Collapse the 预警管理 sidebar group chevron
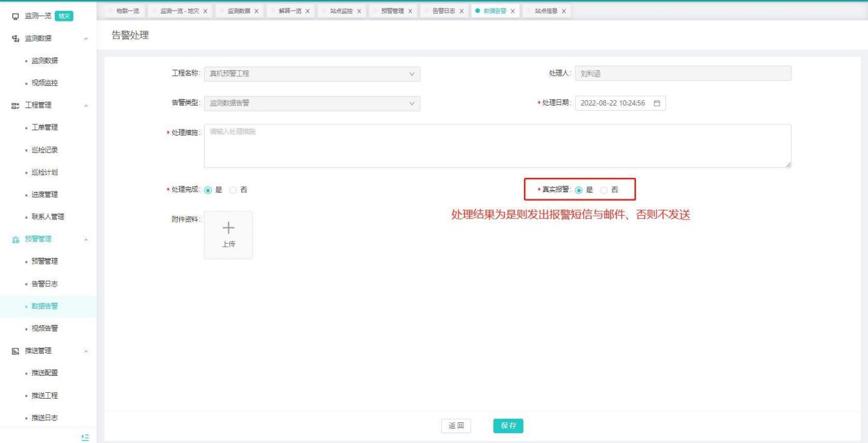The height and width of the screenshot is (443, 868). click(86, 240)
